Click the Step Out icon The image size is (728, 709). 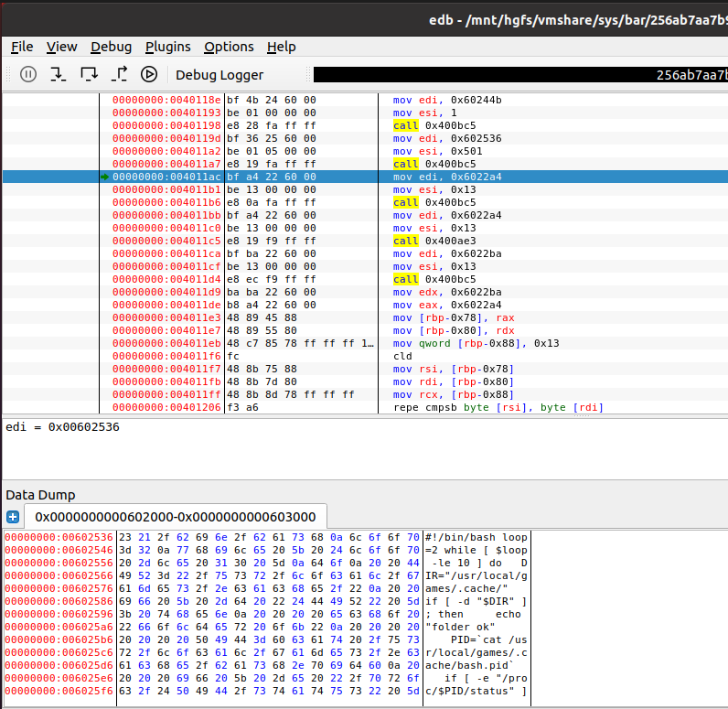(x=119, y=74)
